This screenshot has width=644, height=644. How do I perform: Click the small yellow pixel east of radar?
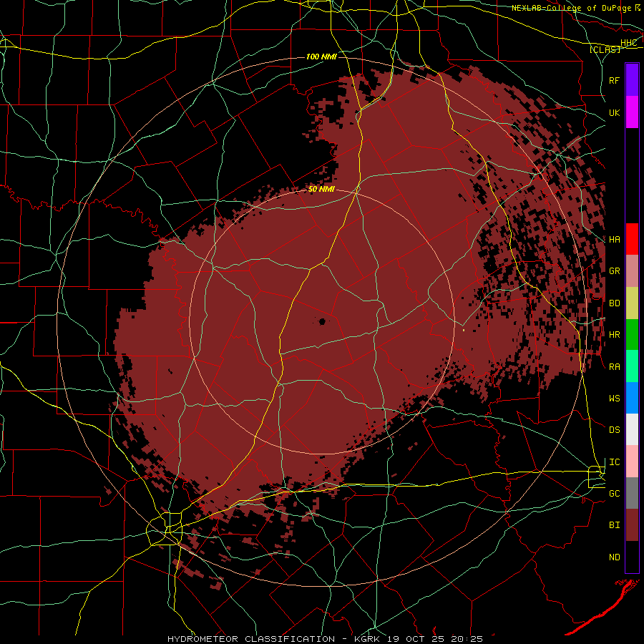click(464, 329)
